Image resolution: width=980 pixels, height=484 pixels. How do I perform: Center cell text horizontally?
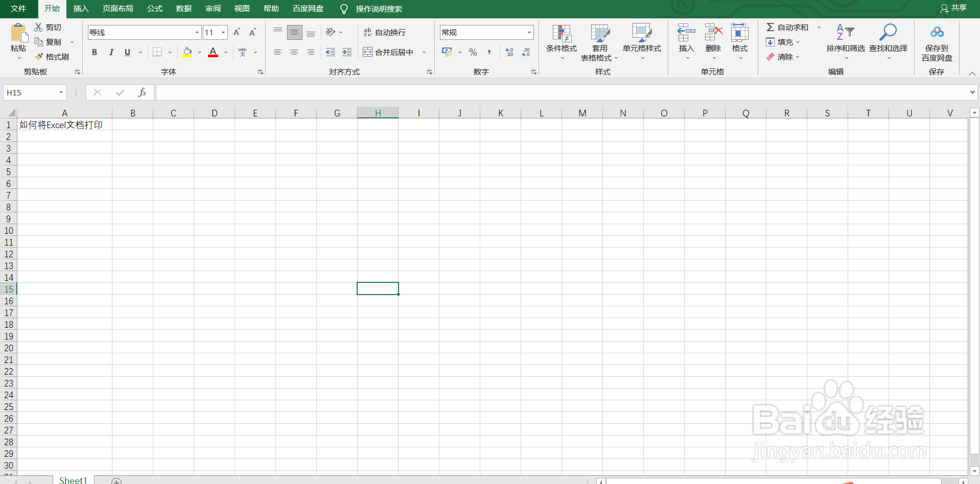[294, 52]
